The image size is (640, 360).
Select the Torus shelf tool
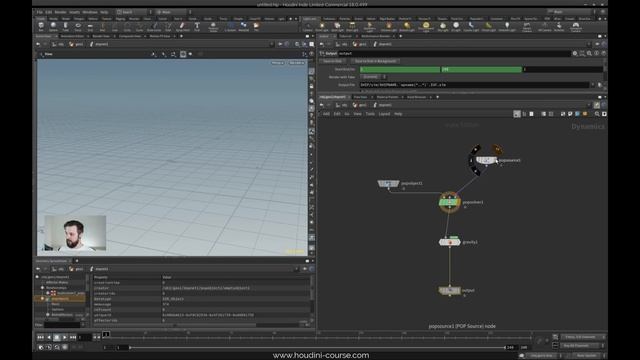(78, 27)
